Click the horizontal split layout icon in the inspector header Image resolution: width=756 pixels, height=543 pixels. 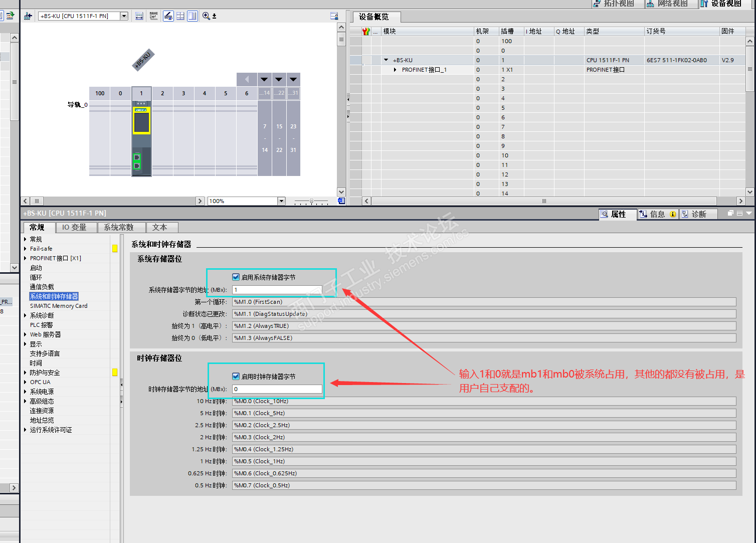coord(739,213)
